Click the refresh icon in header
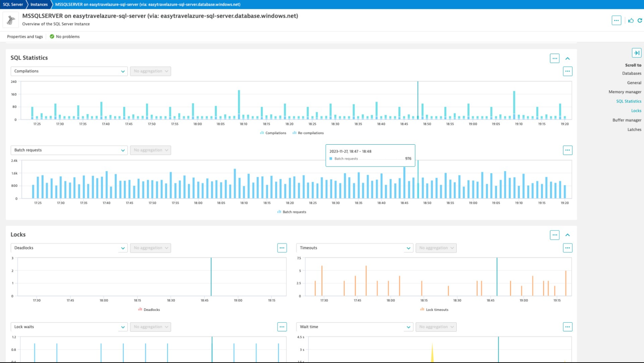Image resolution: width=644 pixels, height=363 pixels. click(640, 20)
